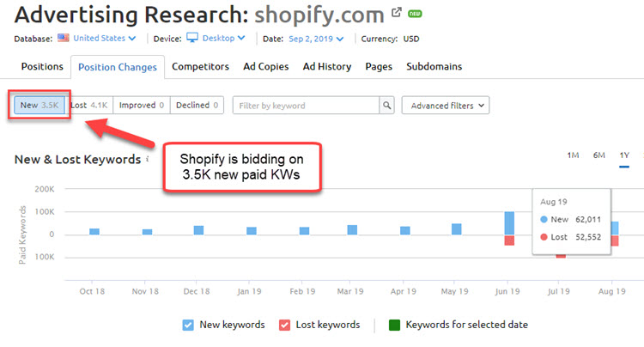Open the Desktop device dropdown

[221, 39]
